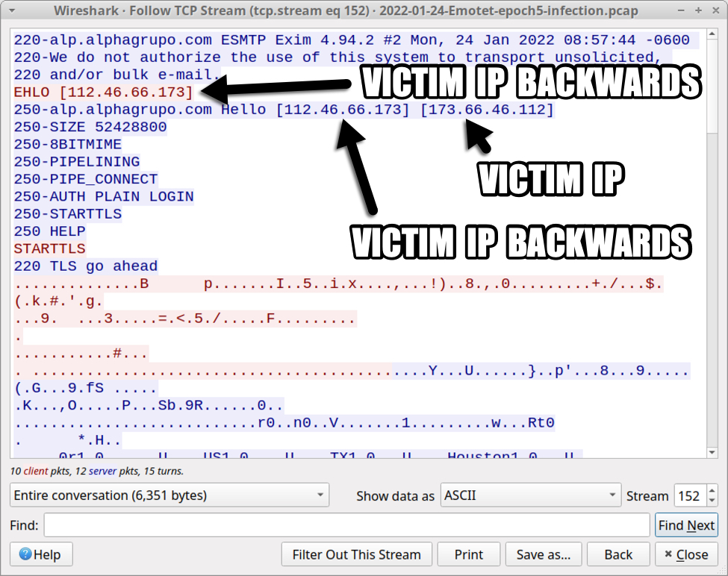Viewport: 728px width, 576px height.
Task: Click the 250-8BITMIME line
Action: tap(67, 144)
